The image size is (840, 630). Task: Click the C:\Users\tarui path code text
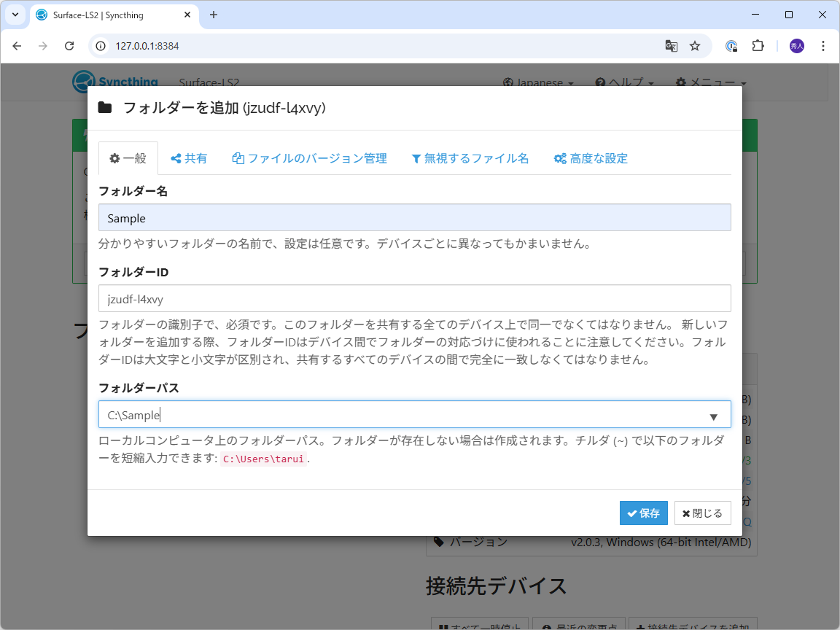[x=263, y=459]
